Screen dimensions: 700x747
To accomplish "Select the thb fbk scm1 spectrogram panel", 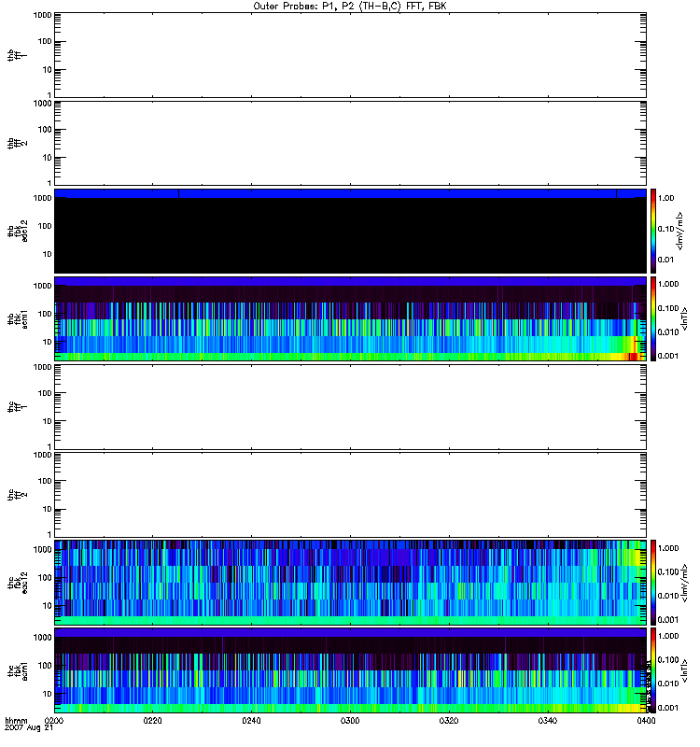I will pyautogui.click(x=350, y=317).
